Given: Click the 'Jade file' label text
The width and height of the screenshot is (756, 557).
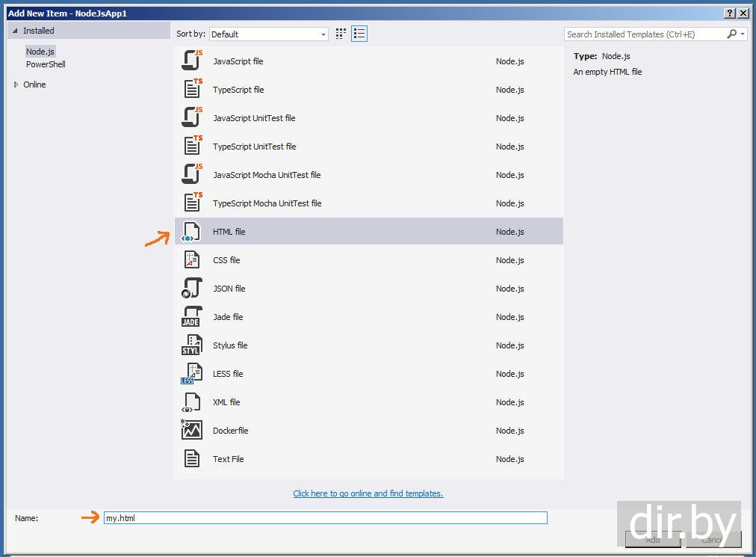Looking at the screenshot, I should click(x=228, y=317).
